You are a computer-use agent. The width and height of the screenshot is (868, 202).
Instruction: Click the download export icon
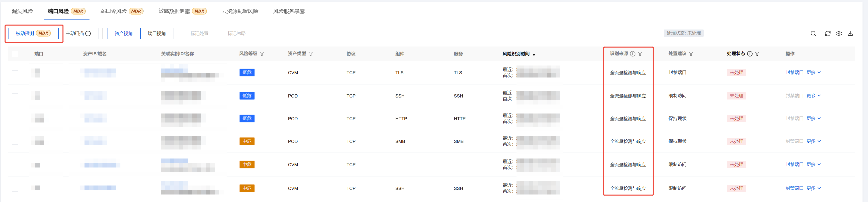(850, 33)
